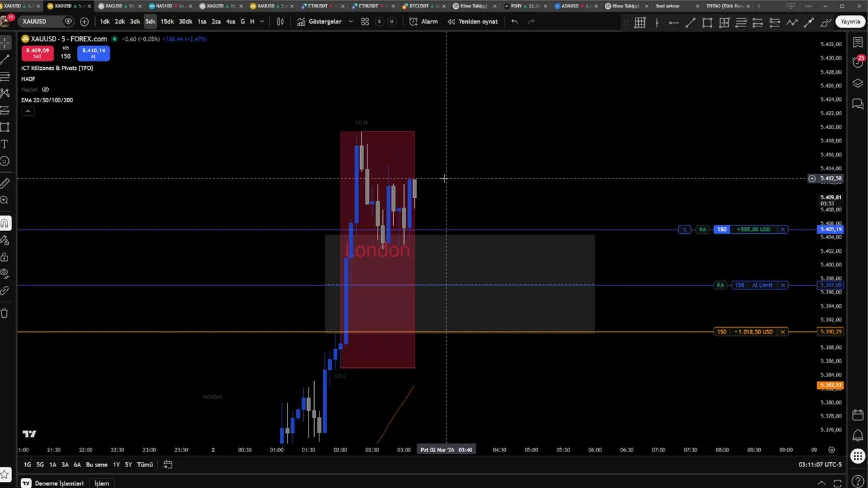Select the 1G date range

tap(27, 465)
